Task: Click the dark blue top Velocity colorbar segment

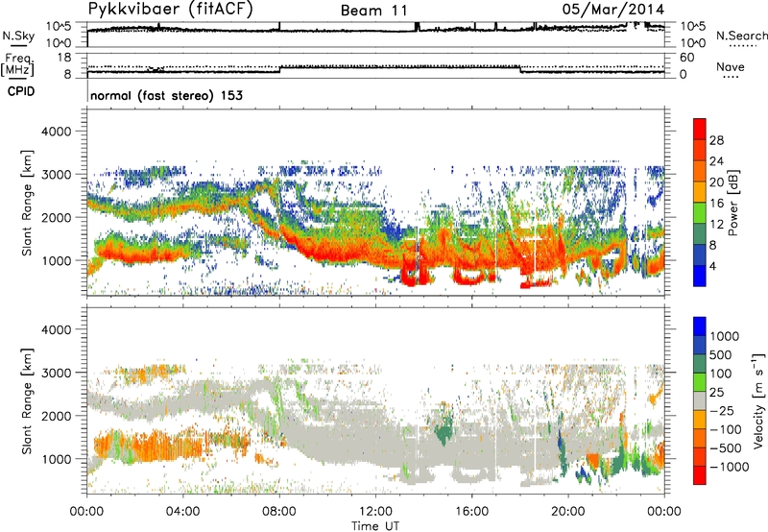Action: pos(700,326)
